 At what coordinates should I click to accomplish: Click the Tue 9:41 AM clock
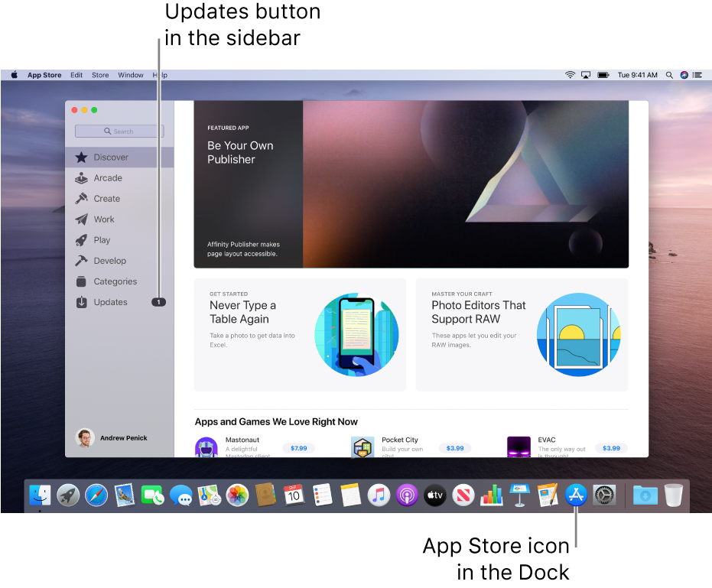(x=637, y=75)
